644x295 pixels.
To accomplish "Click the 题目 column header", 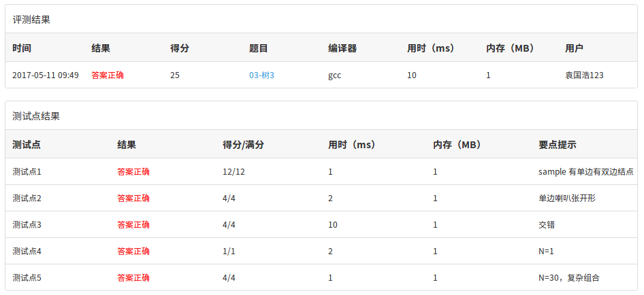I will coord(258,48).
